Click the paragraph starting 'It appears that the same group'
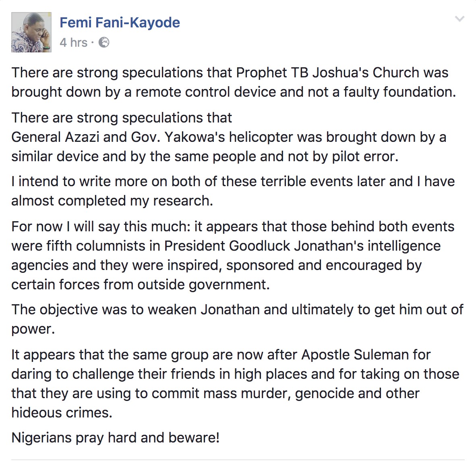The height and width of the screenshot is (461, 476). point(235,384)
